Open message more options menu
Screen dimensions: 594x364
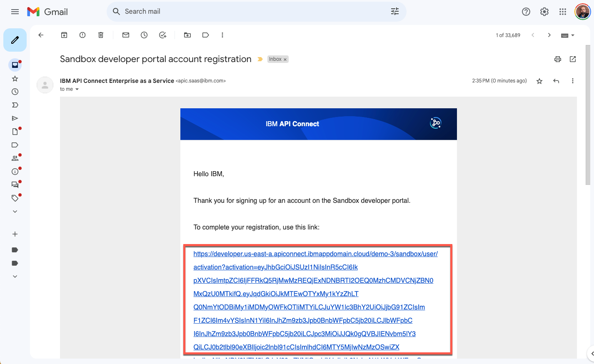pyautogui.click(x=573, y=81)
